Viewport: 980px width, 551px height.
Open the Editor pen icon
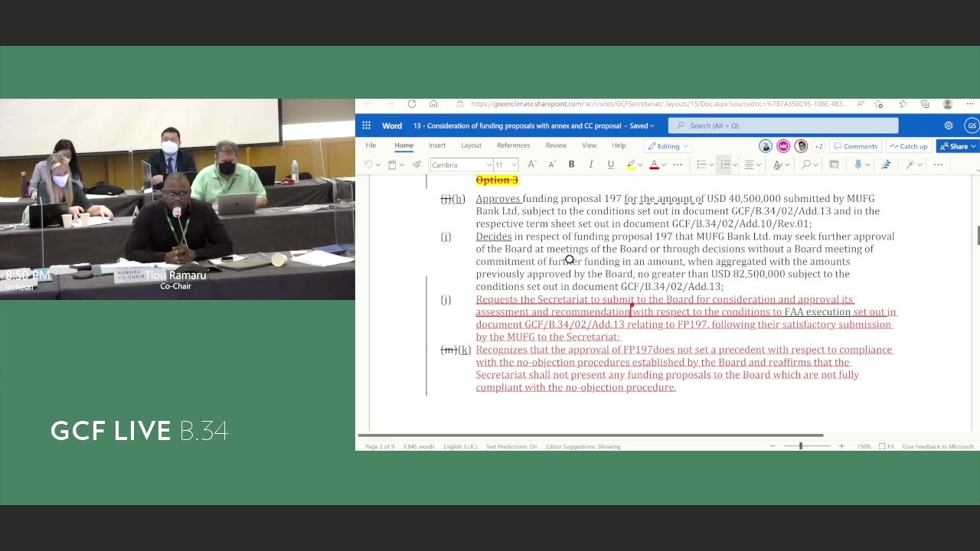886,165
